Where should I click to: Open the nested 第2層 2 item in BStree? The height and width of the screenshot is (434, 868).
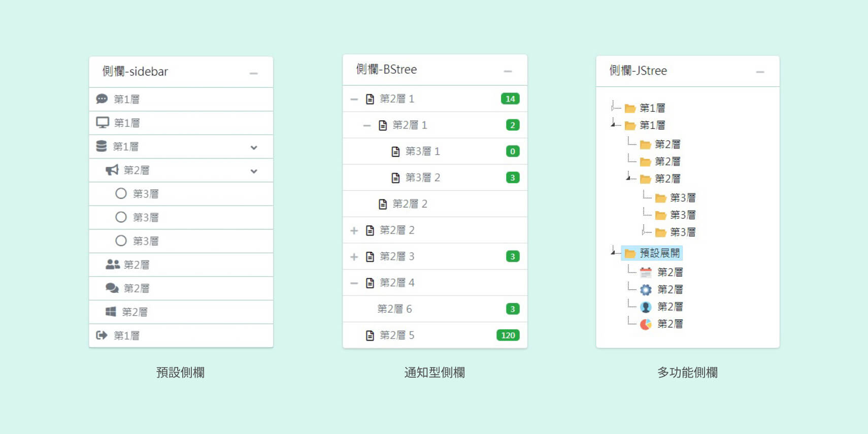(435, 204)
